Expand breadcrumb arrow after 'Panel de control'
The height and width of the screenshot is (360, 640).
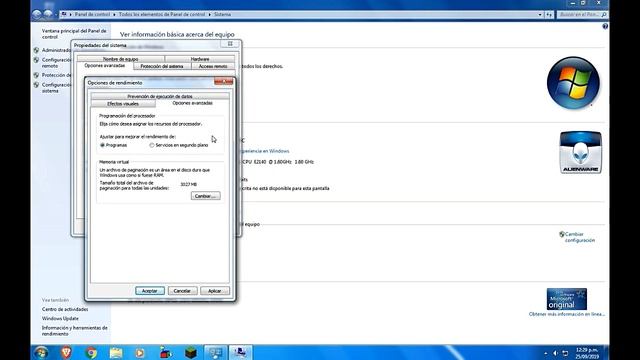click(x=114, y=14)
